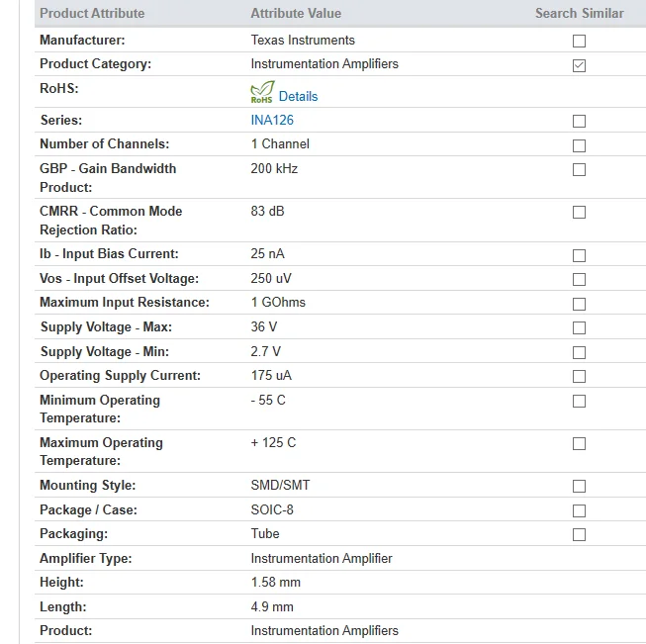This screenshot has width=646, height=644.
Task: Check the Packaging Tube checkbox
Action: 579,535
